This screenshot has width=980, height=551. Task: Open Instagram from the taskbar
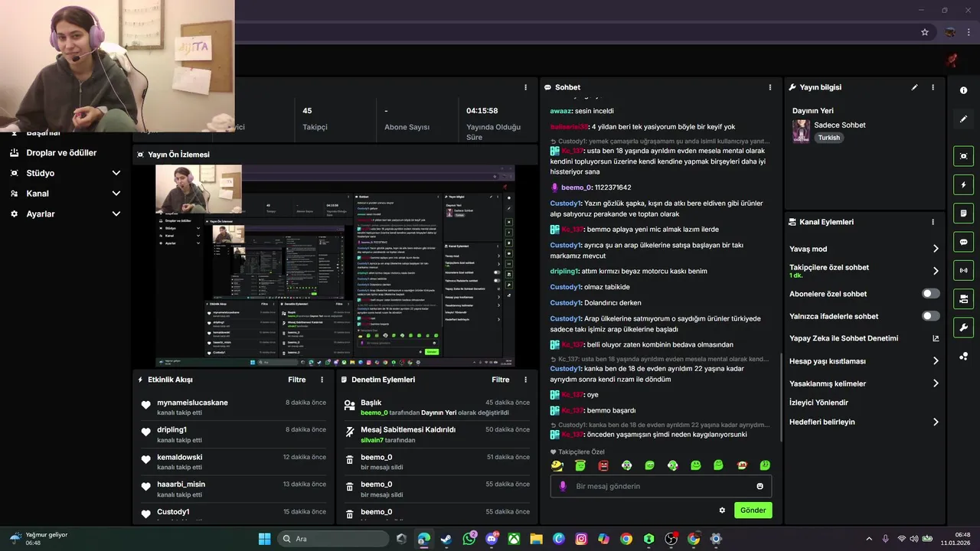(x=581, y=539)
